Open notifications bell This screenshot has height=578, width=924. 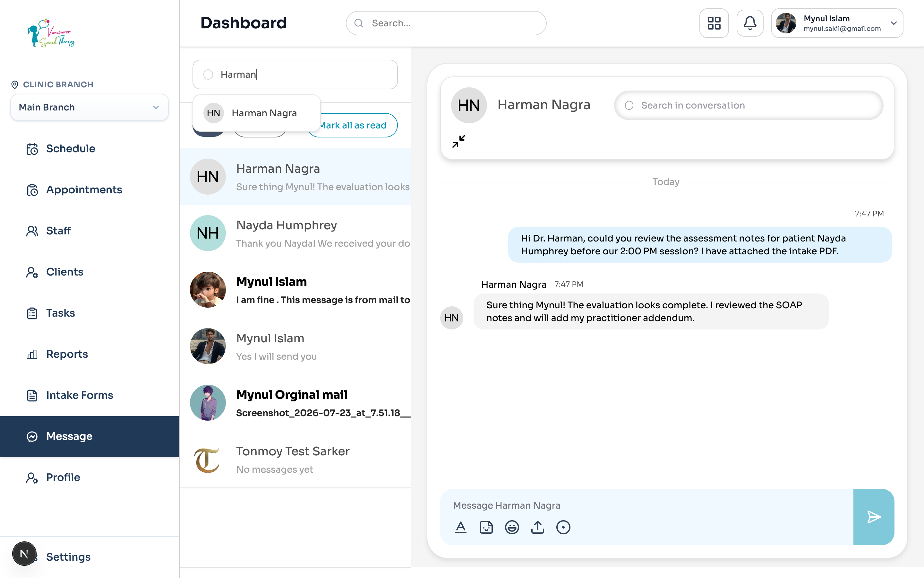(x=750, y=23)
